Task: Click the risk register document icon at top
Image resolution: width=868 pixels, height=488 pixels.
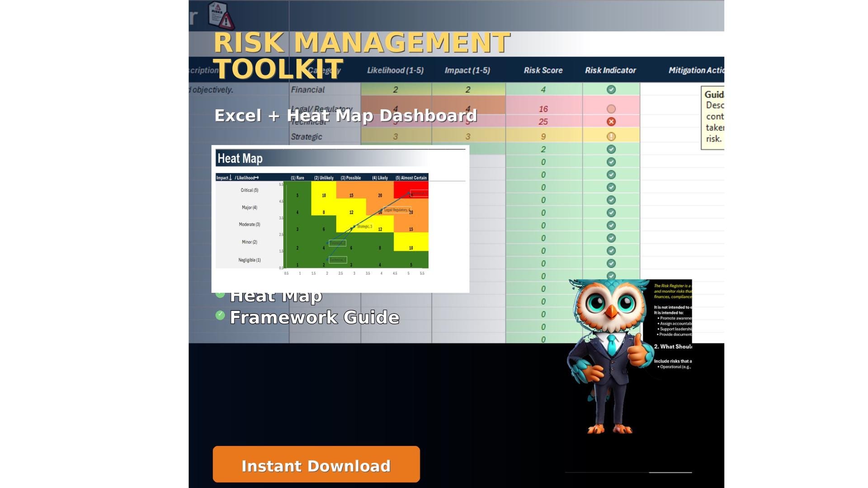Action: click(x=221, y=15)
